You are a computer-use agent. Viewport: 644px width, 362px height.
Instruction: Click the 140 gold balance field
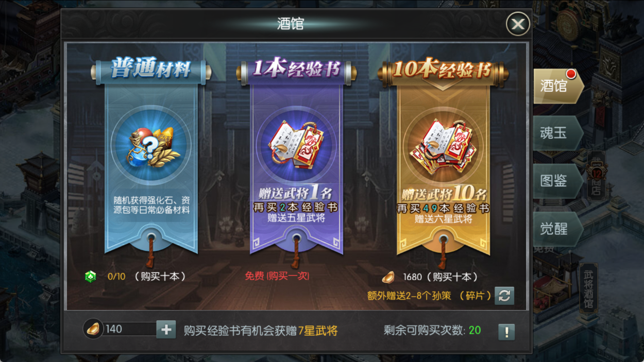pyautogui.click(x=130, y=330)
